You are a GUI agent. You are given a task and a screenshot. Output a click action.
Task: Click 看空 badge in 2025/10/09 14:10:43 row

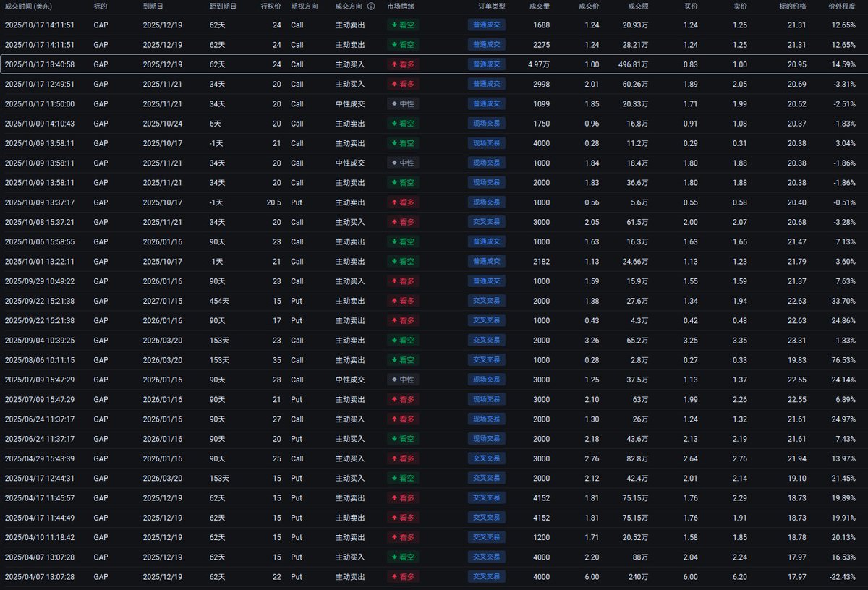click(x=403, y=124)
